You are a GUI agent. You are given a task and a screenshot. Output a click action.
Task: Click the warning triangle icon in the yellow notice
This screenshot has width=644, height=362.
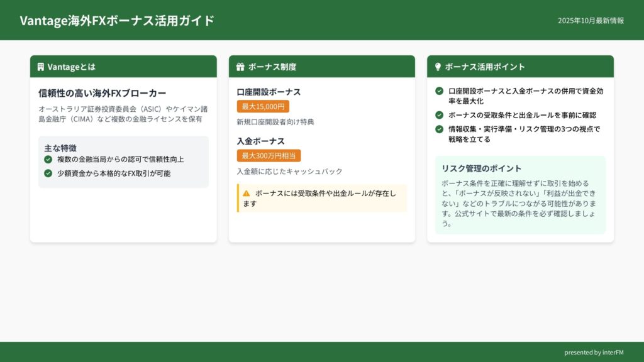click(x=246, y=194)
